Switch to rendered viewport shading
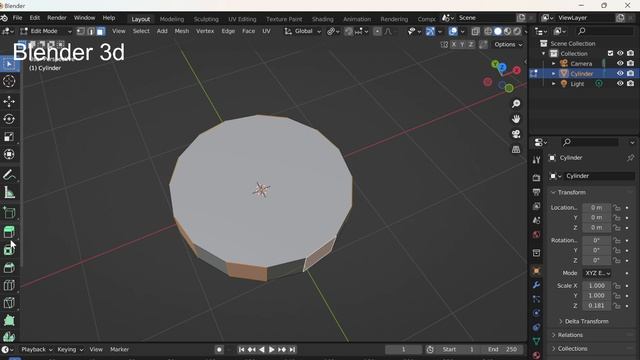The image size is (640, 360). point(517,31)
